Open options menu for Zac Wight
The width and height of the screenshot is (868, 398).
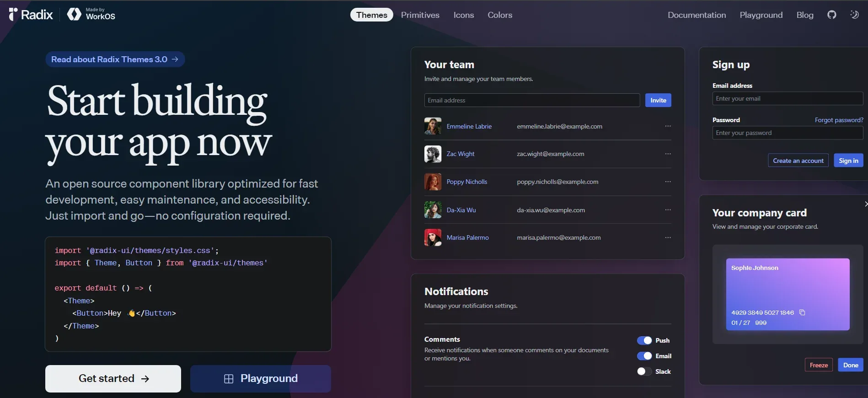tap(668, 154)
